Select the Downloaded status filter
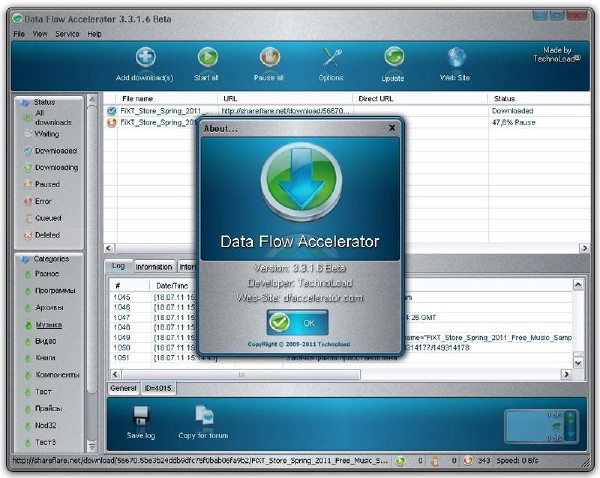600x478 pixels. coord(55,151)
